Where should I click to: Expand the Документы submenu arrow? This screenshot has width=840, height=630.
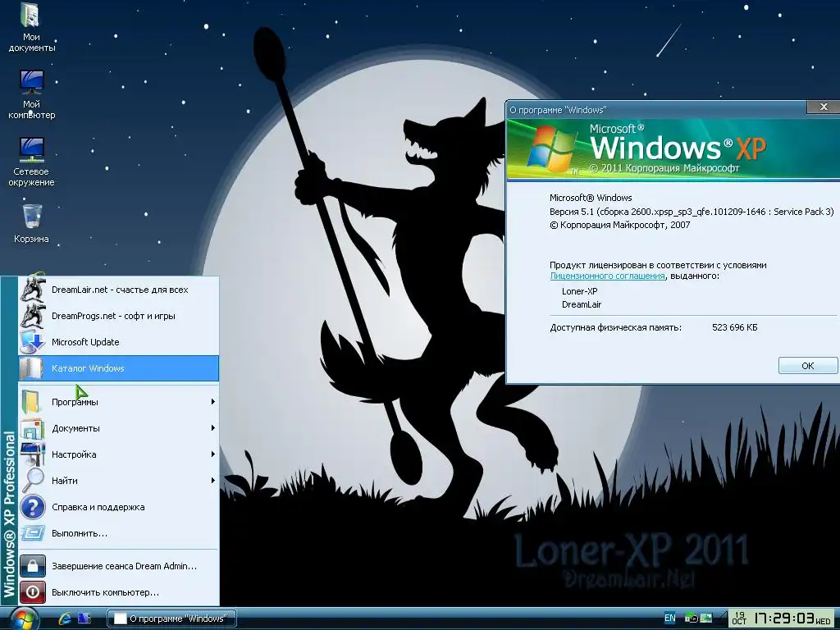[x=212, y=428]
